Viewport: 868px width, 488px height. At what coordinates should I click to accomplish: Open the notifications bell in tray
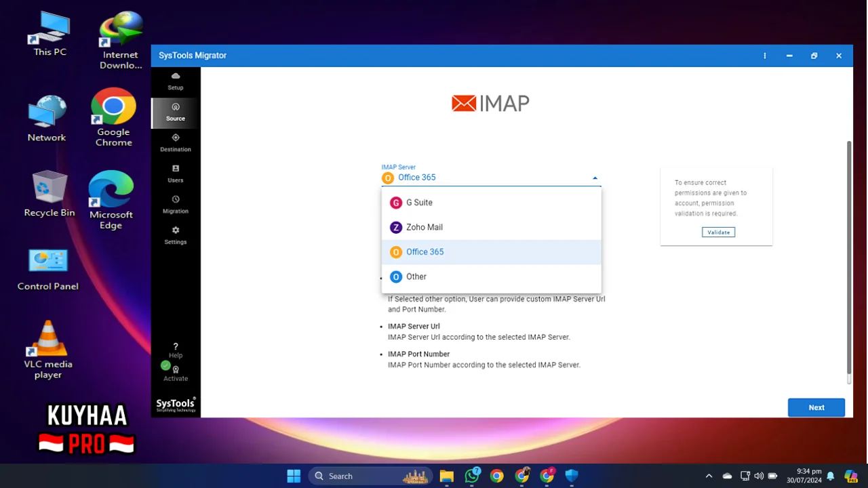click(830, 476)
